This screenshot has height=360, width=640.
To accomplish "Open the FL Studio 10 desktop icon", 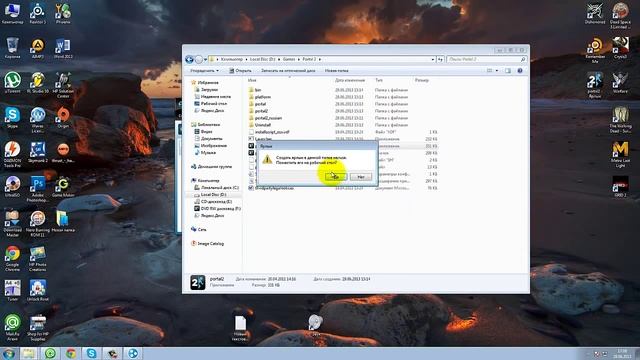I will click(38, 82).
